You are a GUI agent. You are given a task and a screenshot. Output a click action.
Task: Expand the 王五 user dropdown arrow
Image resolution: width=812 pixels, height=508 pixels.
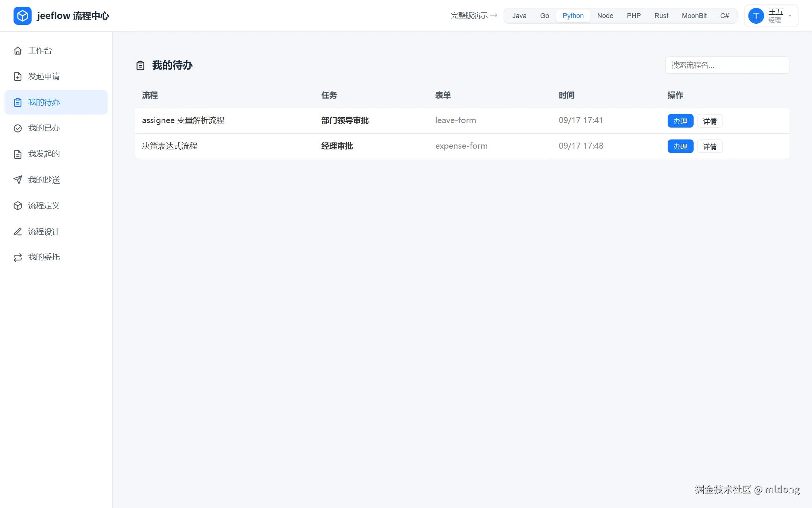tap(790, 16)
